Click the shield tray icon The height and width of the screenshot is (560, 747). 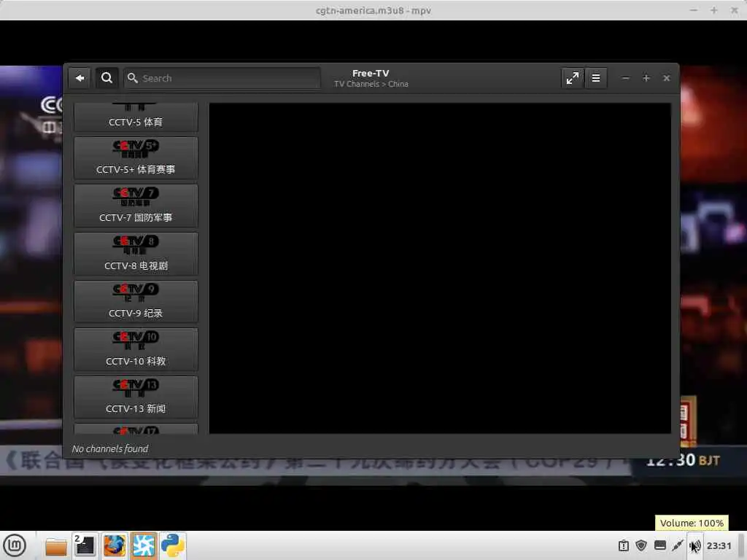(641, 545)
